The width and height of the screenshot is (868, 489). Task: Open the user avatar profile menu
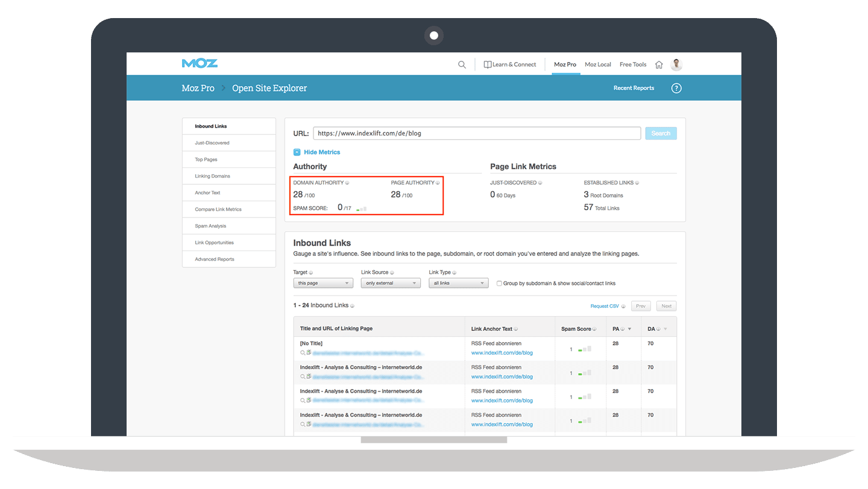coord(676,64)
